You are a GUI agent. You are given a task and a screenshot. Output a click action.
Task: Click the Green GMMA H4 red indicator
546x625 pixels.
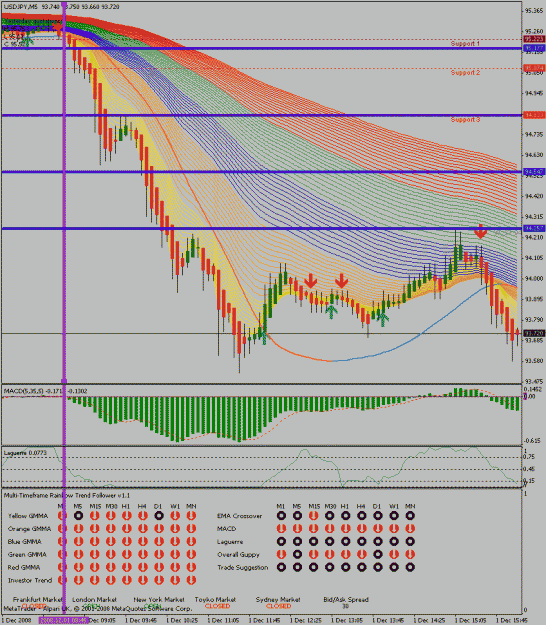[143, 554]
